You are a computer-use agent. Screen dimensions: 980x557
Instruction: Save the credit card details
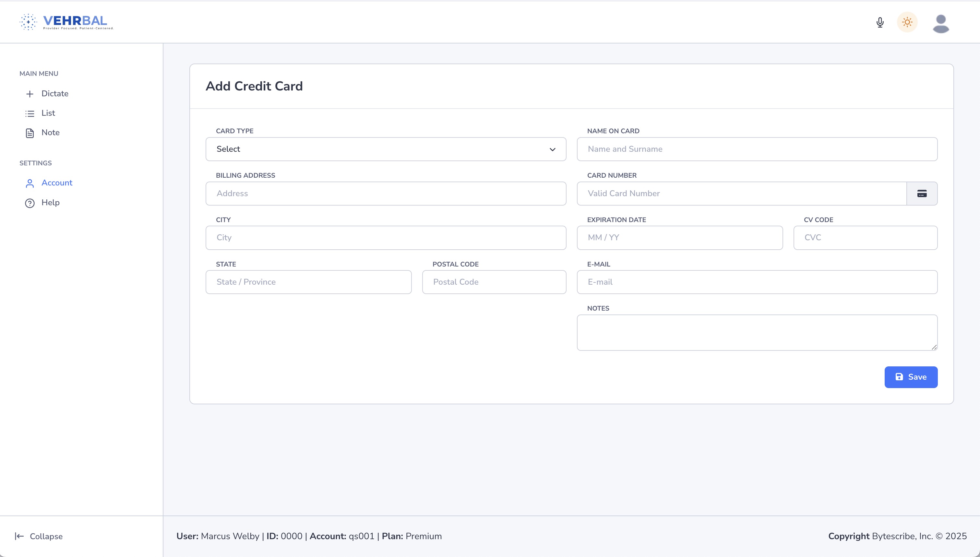coord(911,377)
